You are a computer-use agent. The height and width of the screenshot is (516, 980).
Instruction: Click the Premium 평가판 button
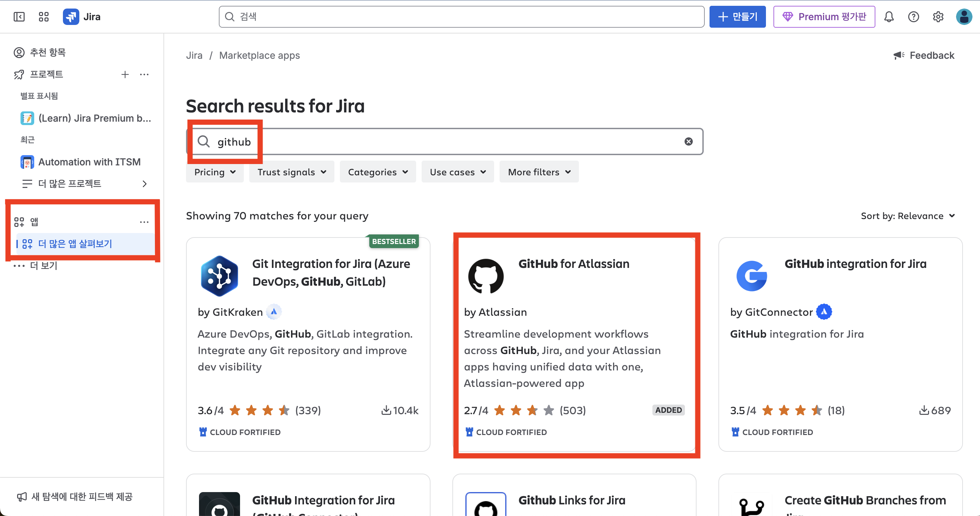pos(824,17)
